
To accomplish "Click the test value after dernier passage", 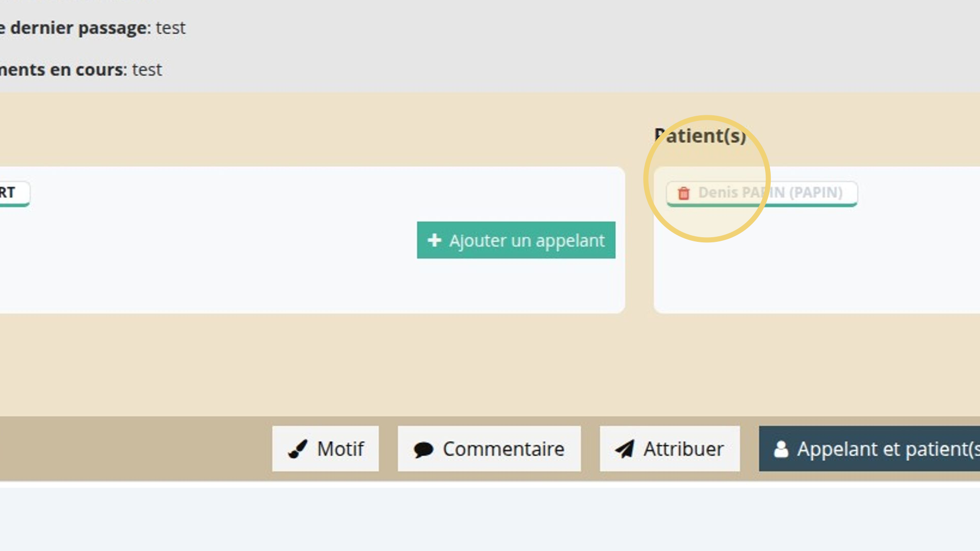I will [x=170, y=28].
